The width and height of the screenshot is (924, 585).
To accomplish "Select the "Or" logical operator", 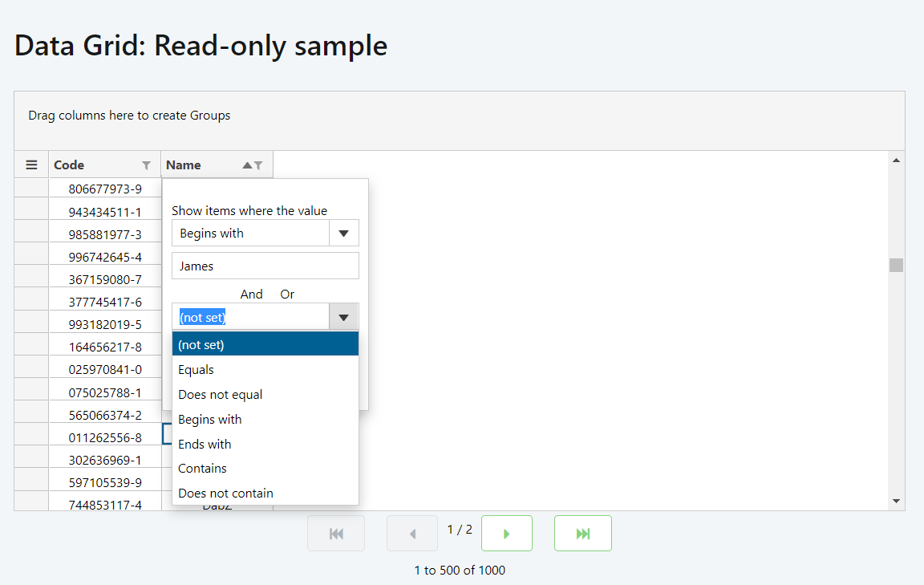I will pos(286,294).
